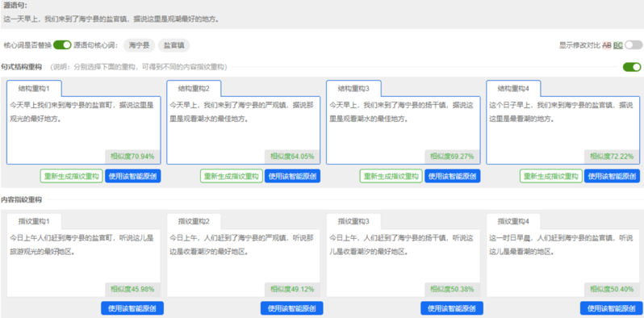
Task: Open the 指纹重构2 tab
Action: (x=194, y=221)
